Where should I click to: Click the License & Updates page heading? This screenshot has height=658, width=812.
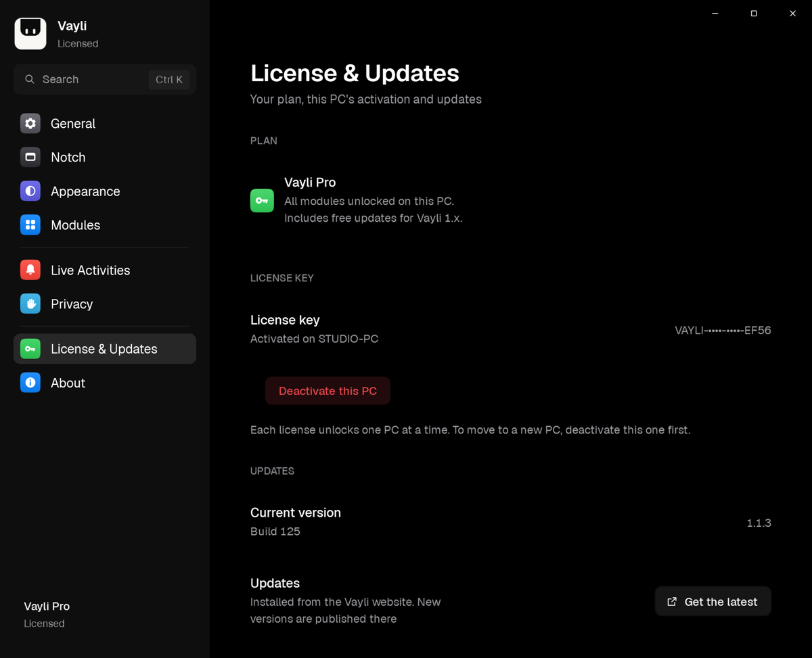click(x=355, y=73)
